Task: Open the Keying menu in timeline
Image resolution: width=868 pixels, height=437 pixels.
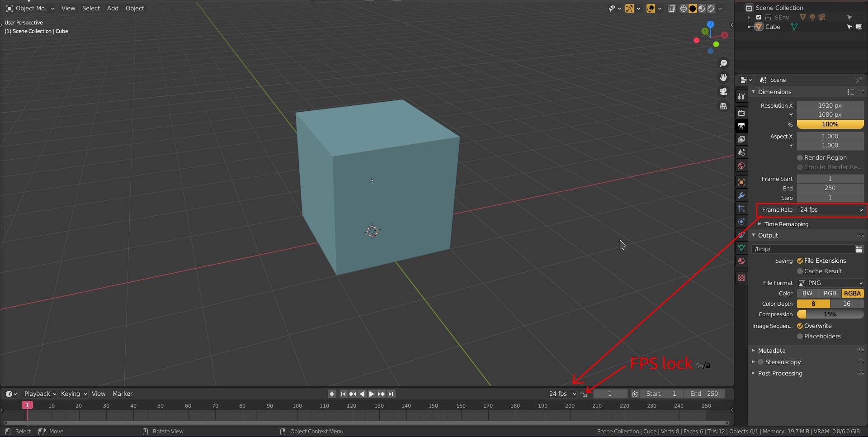Action: [74, 394]
